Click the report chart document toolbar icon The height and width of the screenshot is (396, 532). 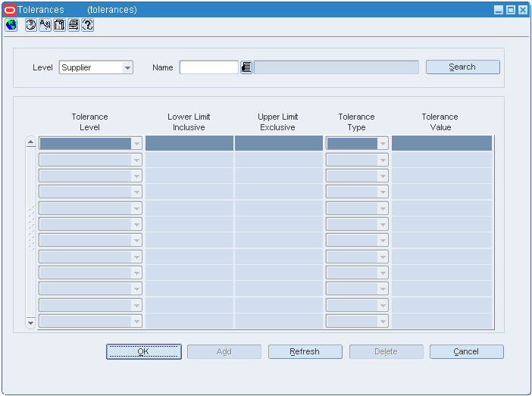click(x=59, y=25)
